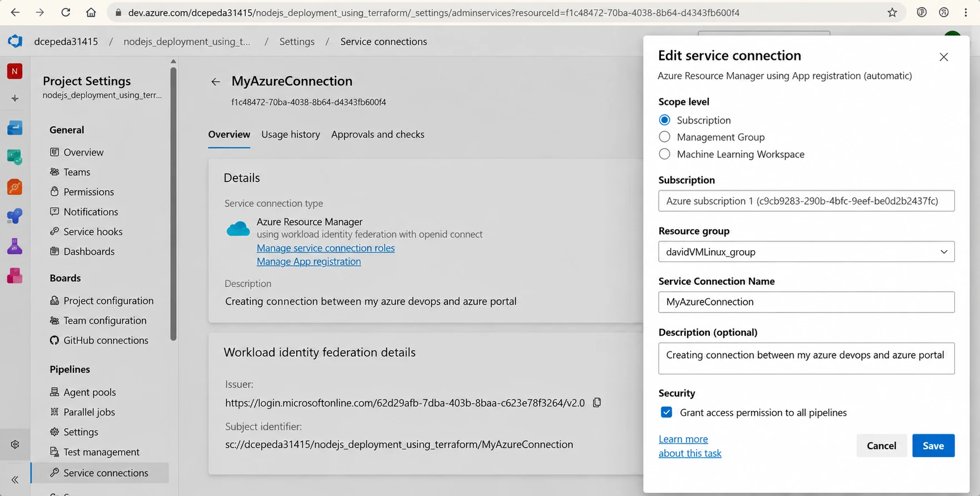Image resolution: width=980 pixels, height=496 pixels.
Task: Save the service connection changes
Action: click(x=933, y=445)
